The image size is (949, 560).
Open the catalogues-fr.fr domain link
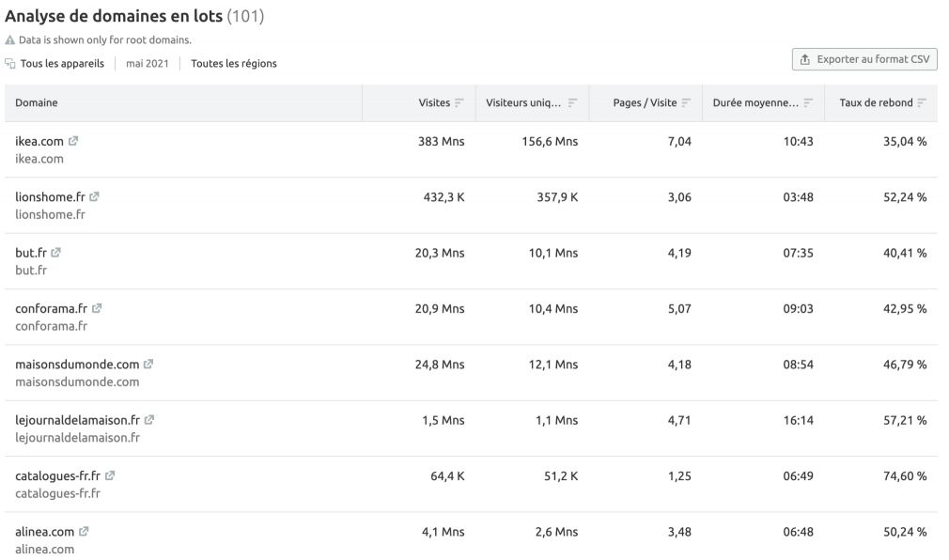pos(57,475)
